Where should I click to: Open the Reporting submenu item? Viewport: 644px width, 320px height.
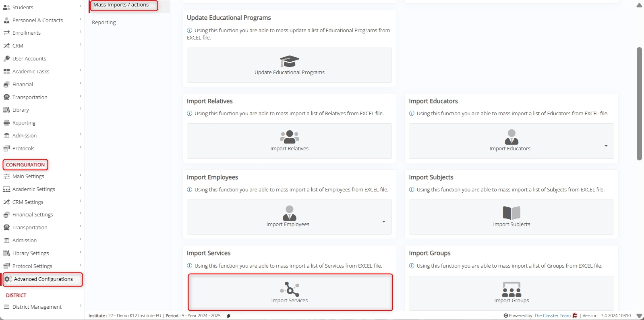pyautogui.click(x=104, y=23)
